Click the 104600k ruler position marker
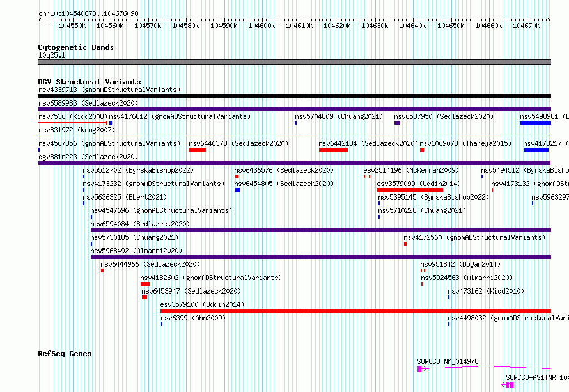 tap(261, 26)
